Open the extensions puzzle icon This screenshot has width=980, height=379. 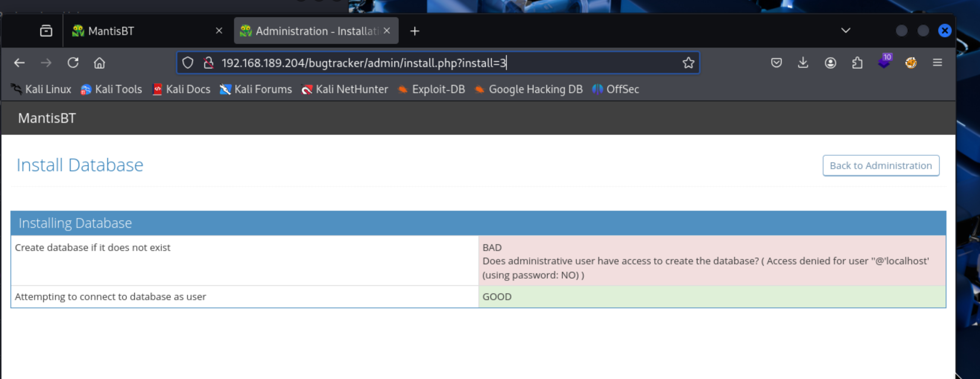pos(857,63)
